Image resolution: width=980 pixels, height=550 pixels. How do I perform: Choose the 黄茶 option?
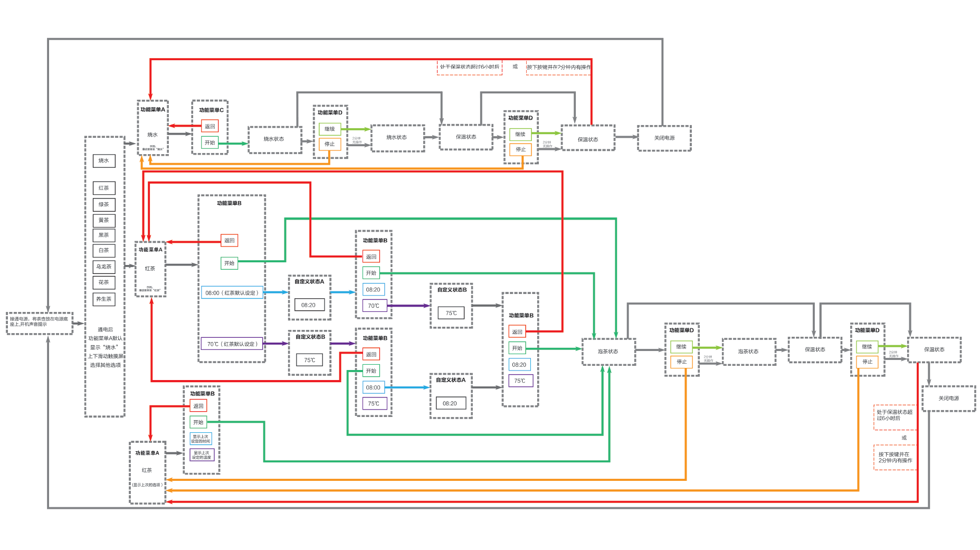pyautogui.click(x=104, y=220)
